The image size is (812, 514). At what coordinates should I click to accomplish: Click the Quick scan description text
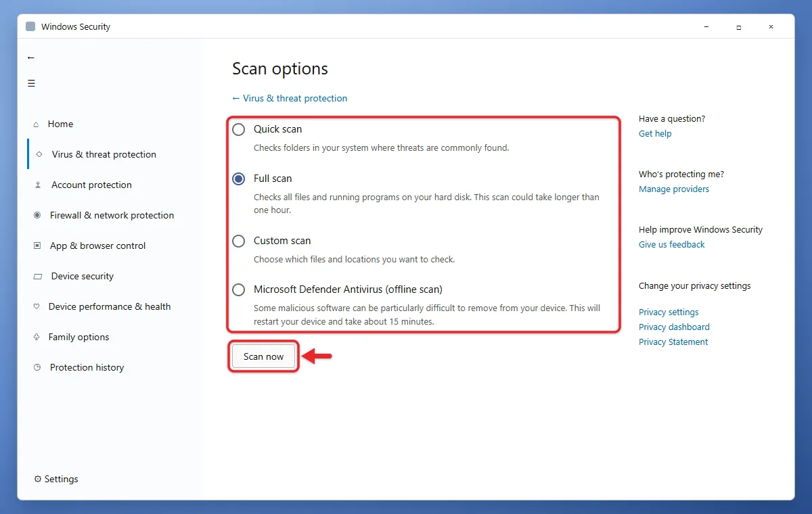(381, 147)
